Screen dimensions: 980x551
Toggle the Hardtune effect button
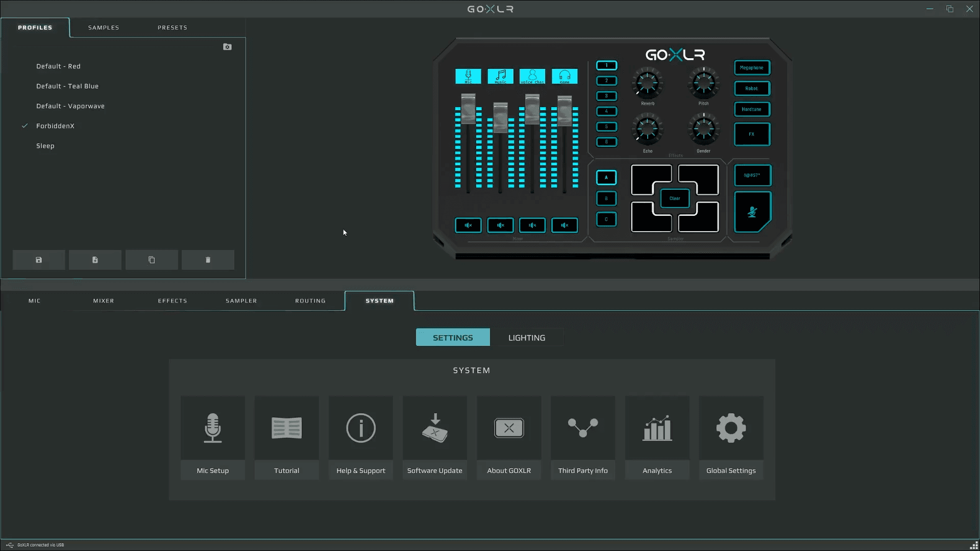(x=752, y=109)
